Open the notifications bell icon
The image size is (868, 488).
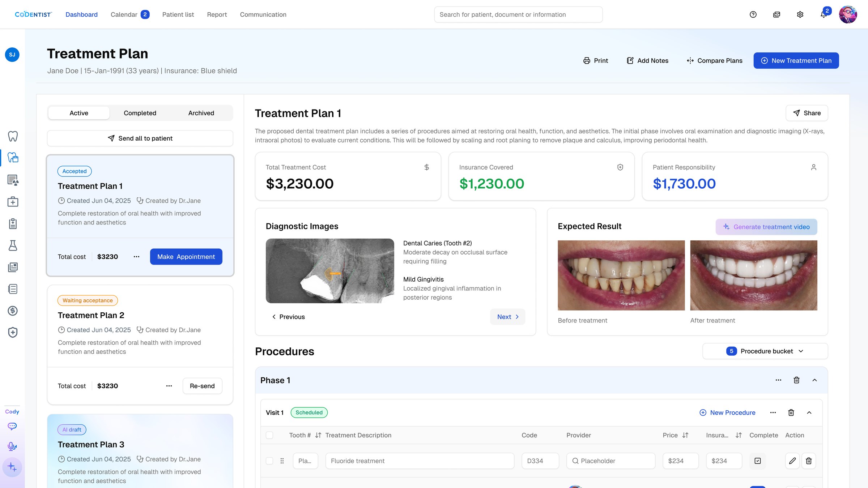click(x=824, y=14)
